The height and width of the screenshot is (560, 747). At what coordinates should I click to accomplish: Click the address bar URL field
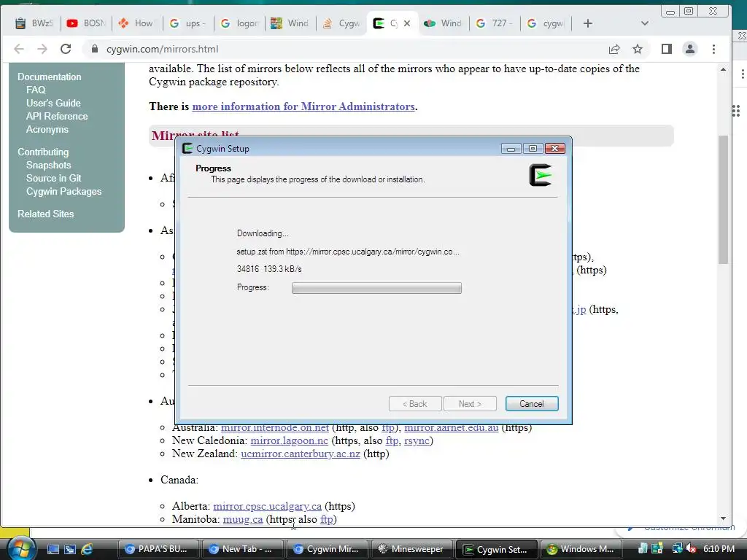[352, 49]
